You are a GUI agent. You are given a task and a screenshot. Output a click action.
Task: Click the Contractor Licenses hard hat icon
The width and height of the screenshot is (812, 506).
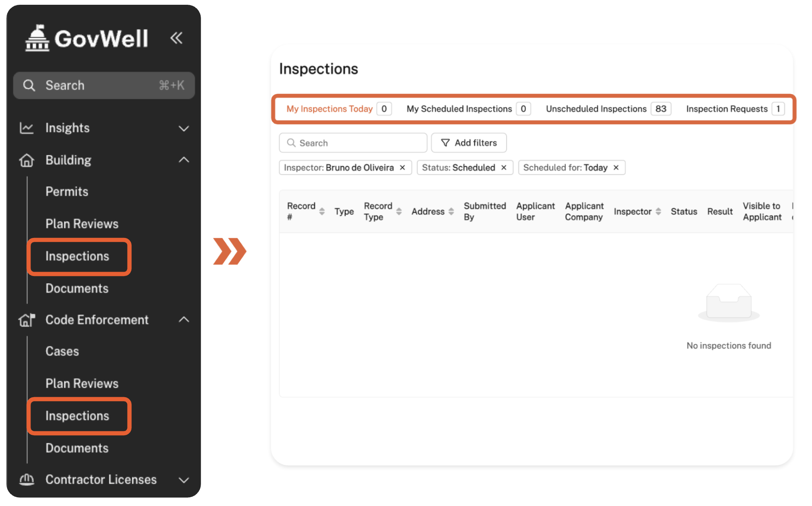(x=27, y=479)
